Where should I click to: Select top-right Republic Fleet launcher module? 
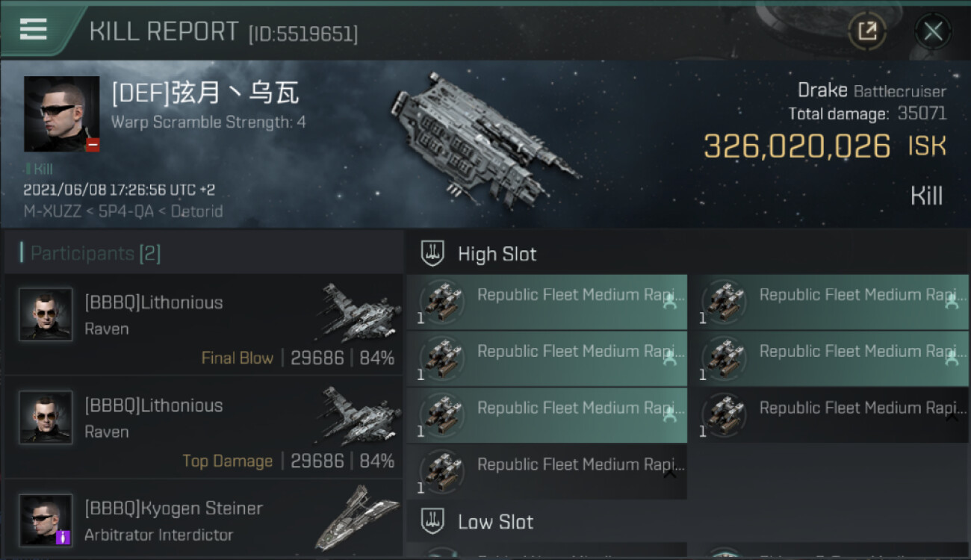[828, 302]
